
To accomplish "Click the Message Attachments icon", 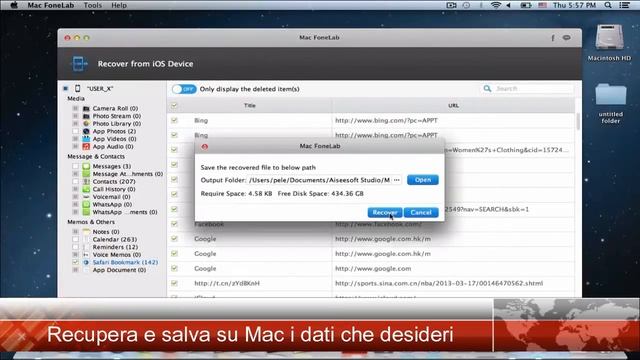I will click(86, 174).
